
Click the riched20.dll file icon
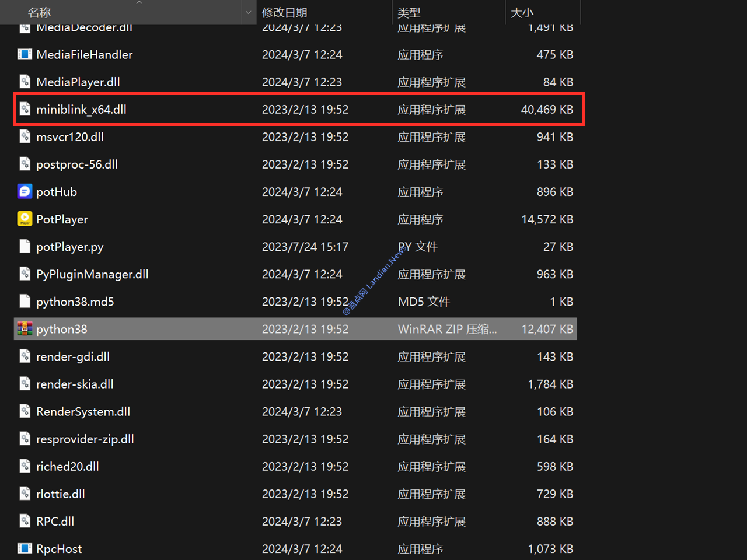click(x=25, y=466)
